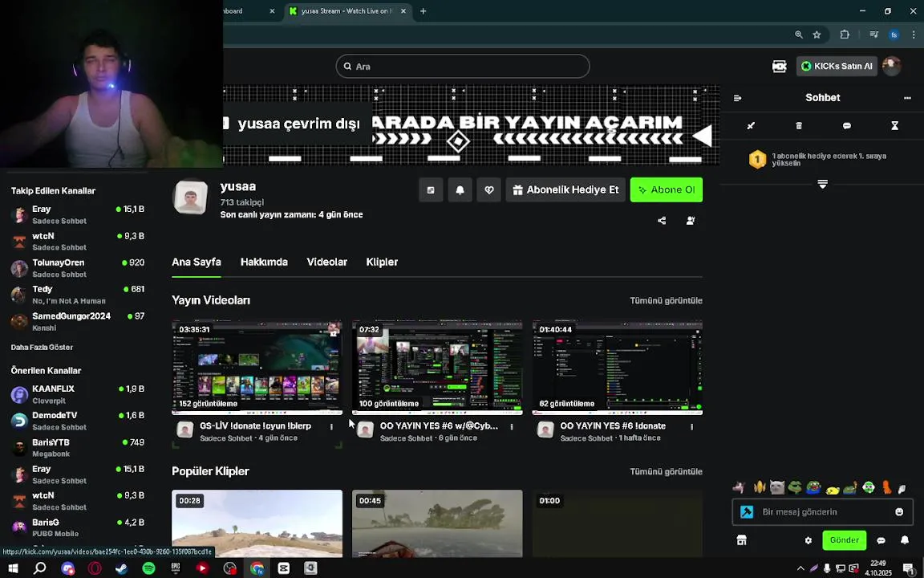Open chat options three-dot menu
This screenshot has width=924, height=578.
point(907,98)
